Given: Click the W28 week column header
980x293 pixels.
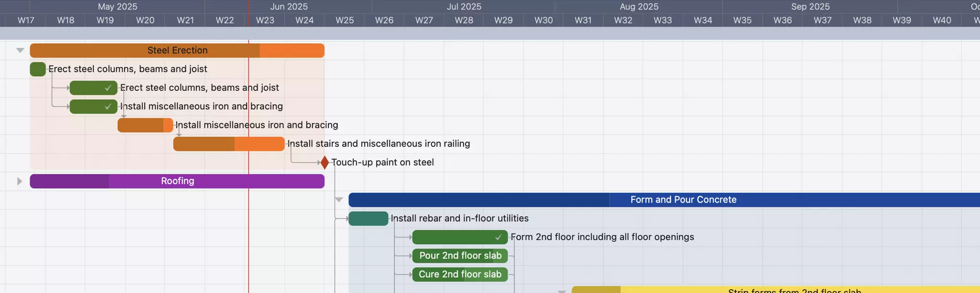Looking at the screenshot, I should pyautogui.click(x=464, y=21).
